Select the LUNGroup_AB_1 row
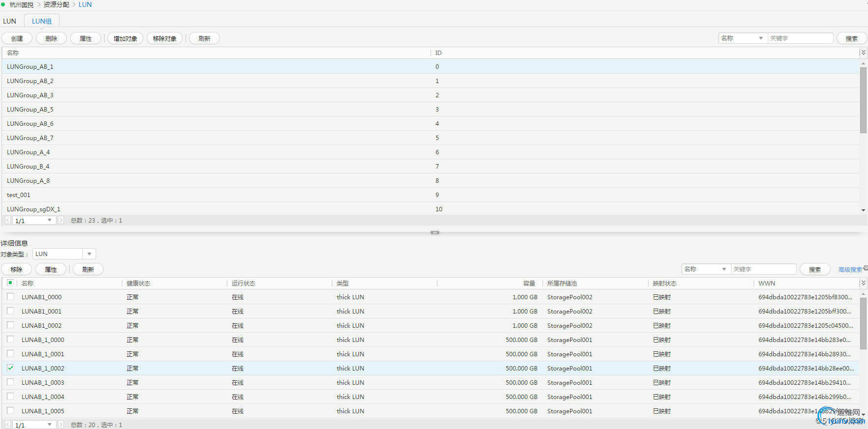 pyautogui.click(x=431, y=66)
